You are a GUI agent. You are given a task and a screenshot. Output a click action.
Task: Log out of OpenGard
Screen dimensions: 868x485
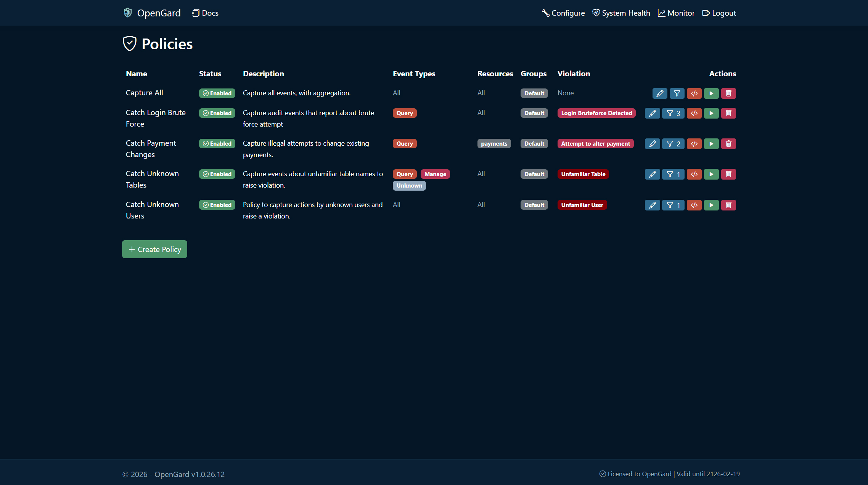tap(719, 13)
